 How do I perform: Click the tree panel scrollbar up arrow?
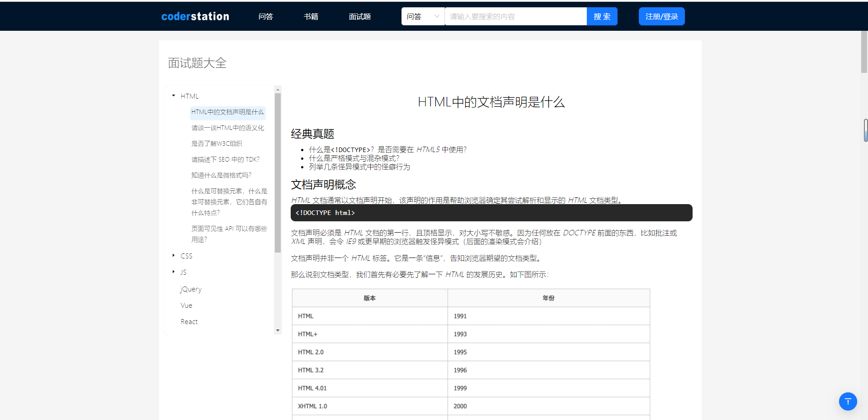point(278,89)
